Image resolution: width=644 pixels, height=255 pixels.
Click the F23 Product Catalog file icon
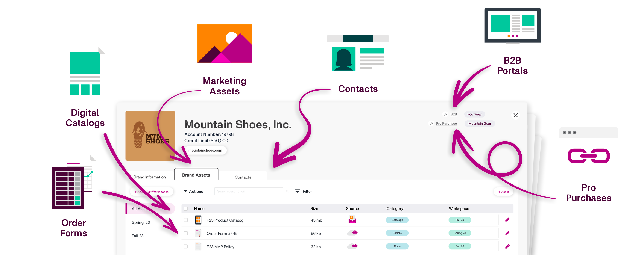pos(198,220)
